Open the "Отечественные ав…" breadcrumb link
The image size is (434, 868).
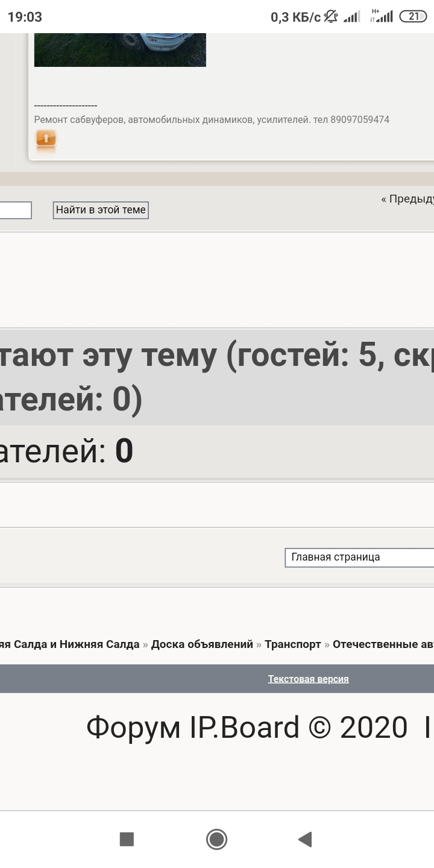(383, 644)
